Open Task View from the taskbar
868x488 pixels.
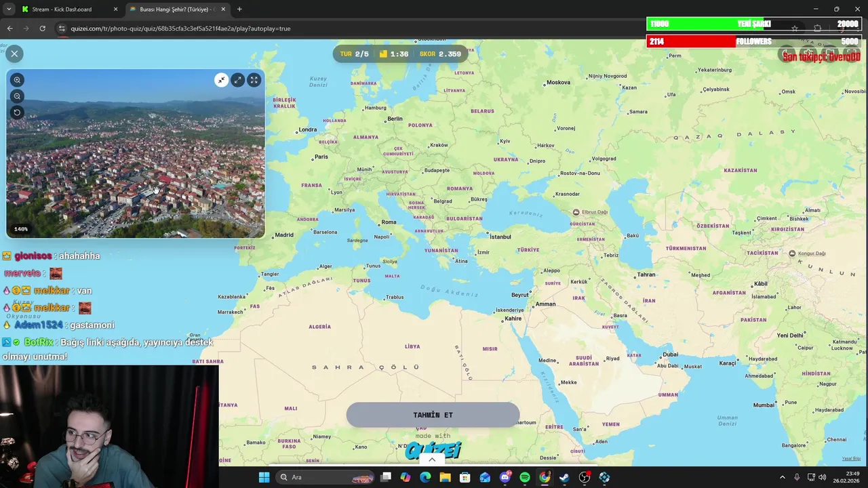pyautogui.click(x=386, y=477)
